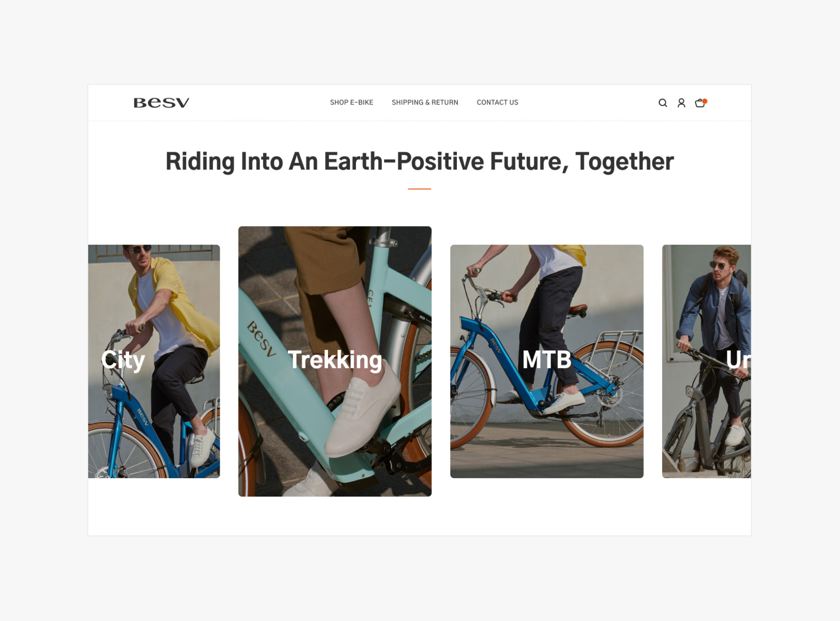Open the Shop E-Bike menu
The image size is (840, 621).
coord(351,102)
